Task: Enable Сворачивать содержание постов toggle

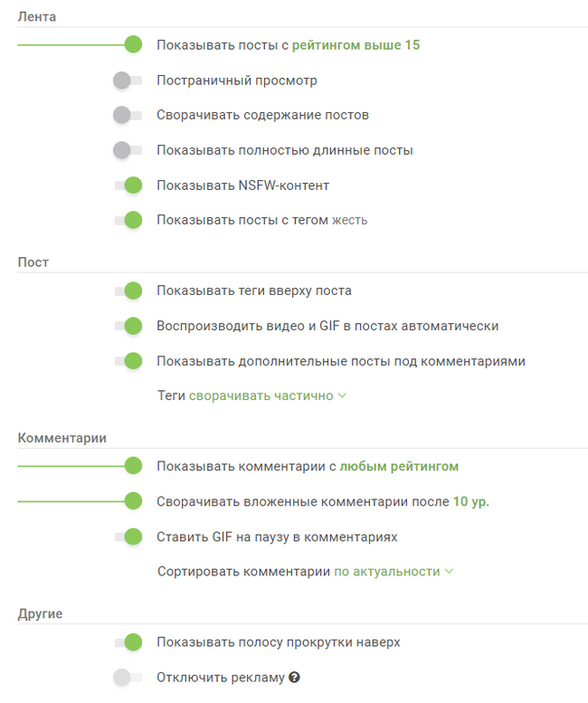Action: (128, 115)
